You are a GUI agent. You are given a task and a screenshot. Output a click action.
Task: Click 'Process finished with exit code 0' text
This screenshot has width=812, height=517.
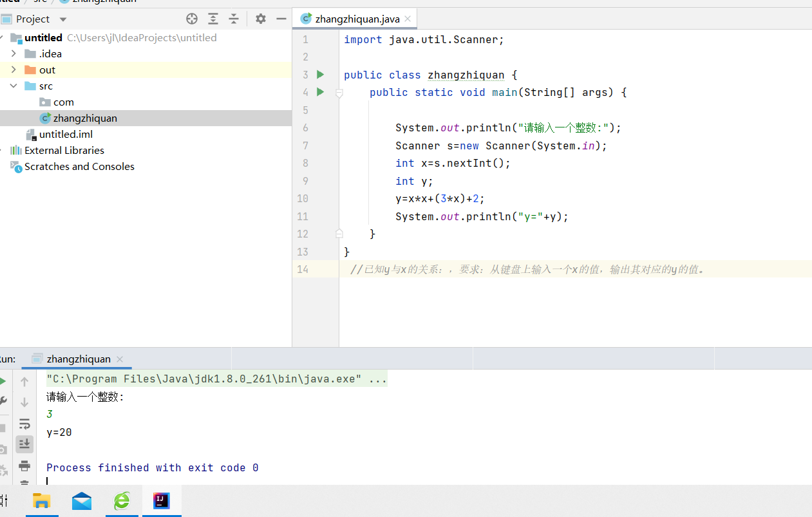point(153,467)
